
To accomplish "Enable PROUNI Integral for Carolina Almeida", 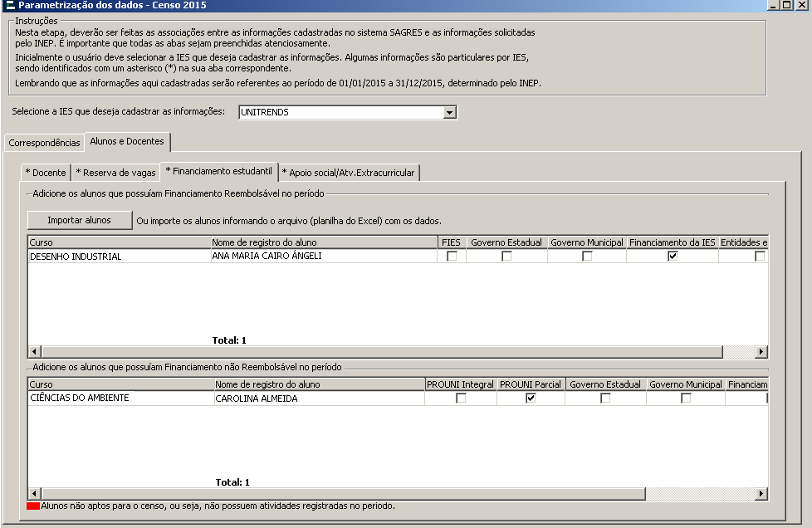I will click(x=461, y=398).
